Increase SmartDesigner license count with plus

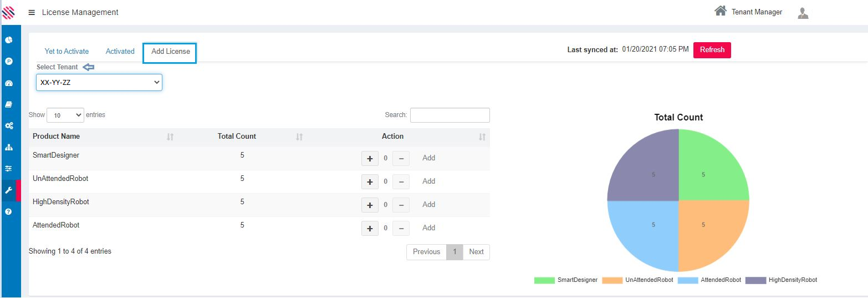tap(370, 158)
